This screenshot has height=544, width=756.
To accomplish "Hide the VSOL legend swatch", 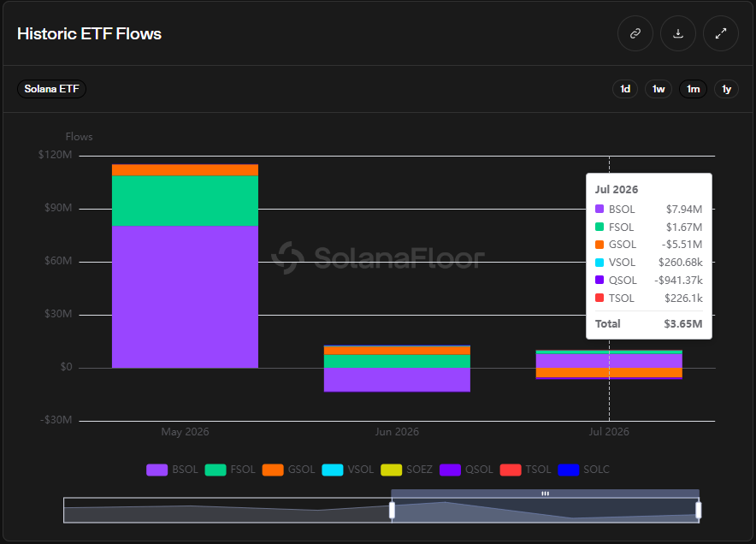I will 332,470.
